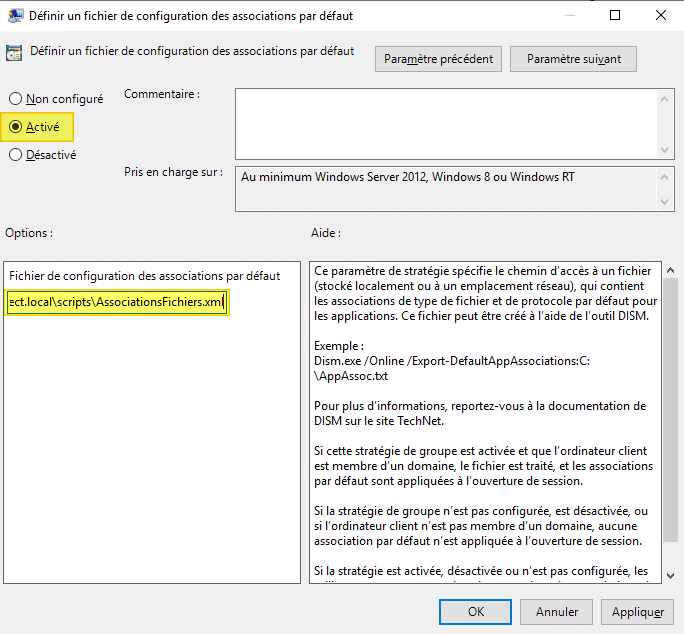Screen dimensions: 684x634
Task: Apply changes with Appliquer button
Action: tap(637, 612)
